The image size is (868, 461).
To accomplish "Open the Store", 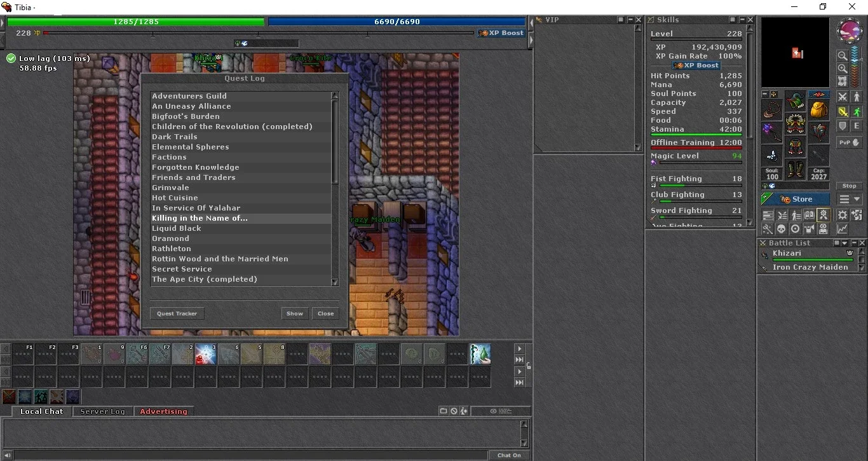I will pos(796,199).
